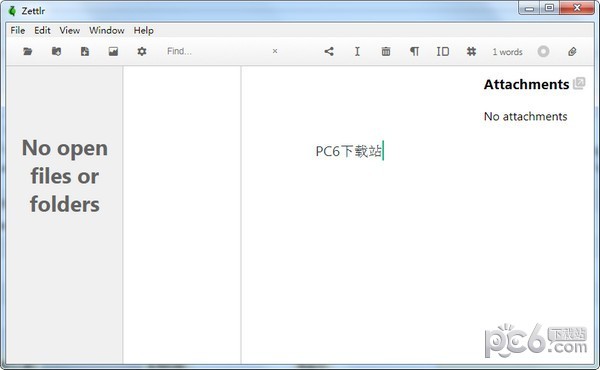Viewport: 600px width, 370px height.
Task: Clear the search with the × button
Action: click(x=275, y=51)
